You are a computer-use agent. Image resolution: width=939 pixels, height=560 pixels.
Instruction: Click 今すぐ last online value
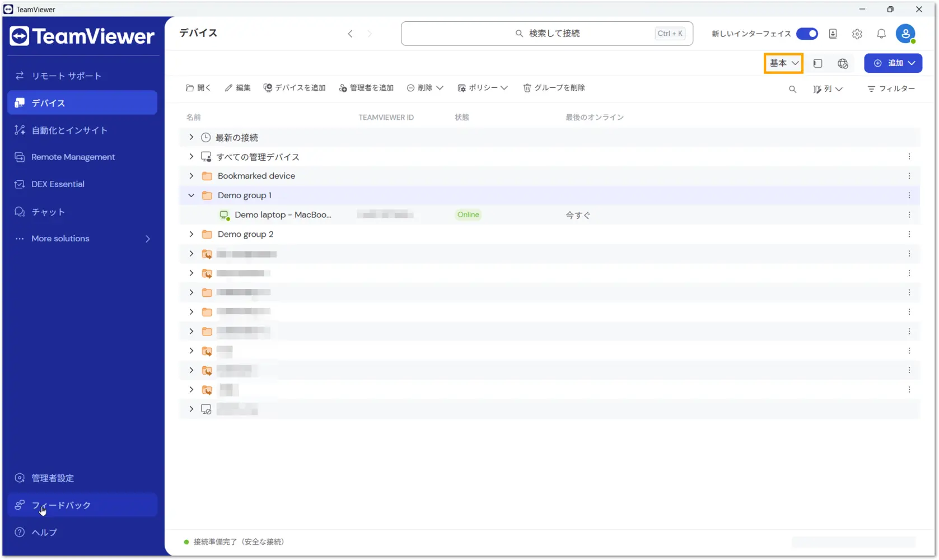tap(578, 215)
